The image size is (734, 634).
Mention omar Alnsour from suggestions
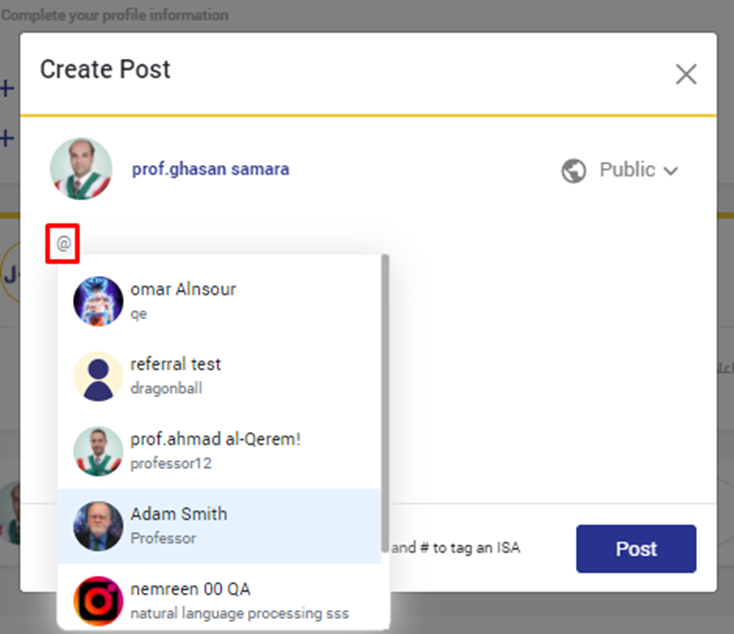tap(183, 290)
